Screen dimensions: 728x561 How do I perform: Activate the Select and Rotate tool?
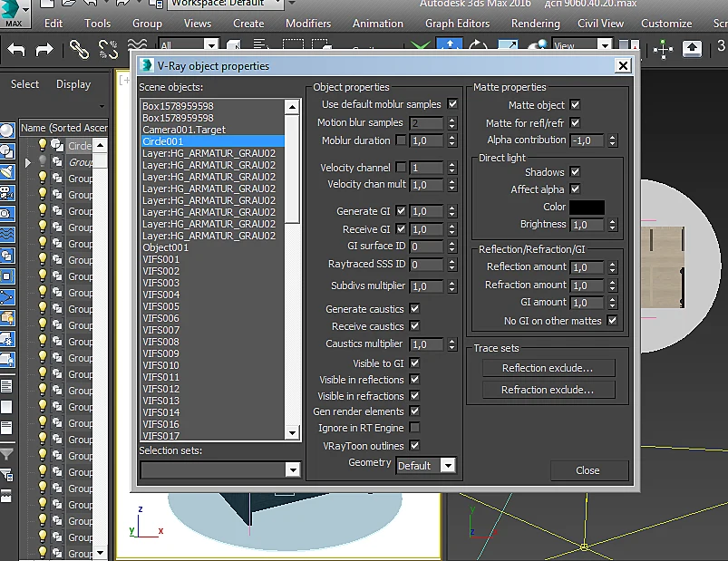[x=478, y=44]
